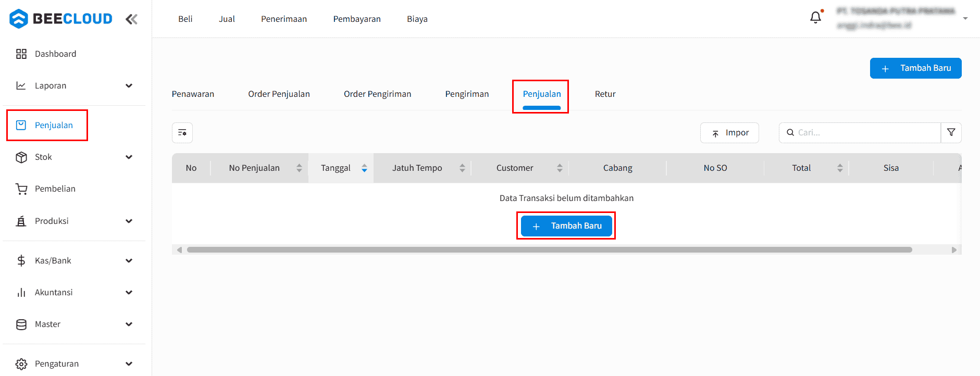Open the notification bell
The width and height of the screenshot is (980, 376).
(x=815, y=18)
